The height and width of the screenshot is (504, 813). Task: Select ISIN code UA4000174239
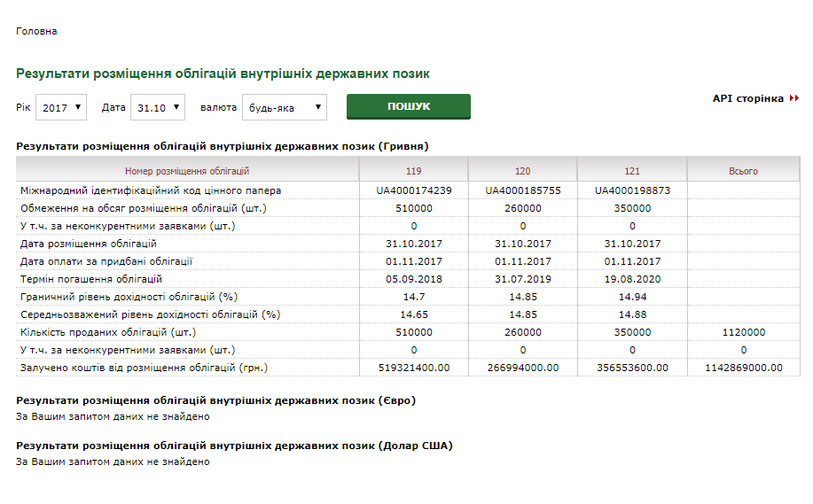pyautogui.click(x=414, y=190)
